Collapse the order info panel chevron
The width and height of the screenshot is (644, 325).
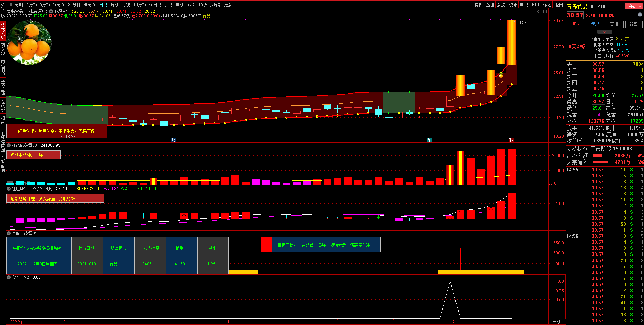tap(605, 32)
